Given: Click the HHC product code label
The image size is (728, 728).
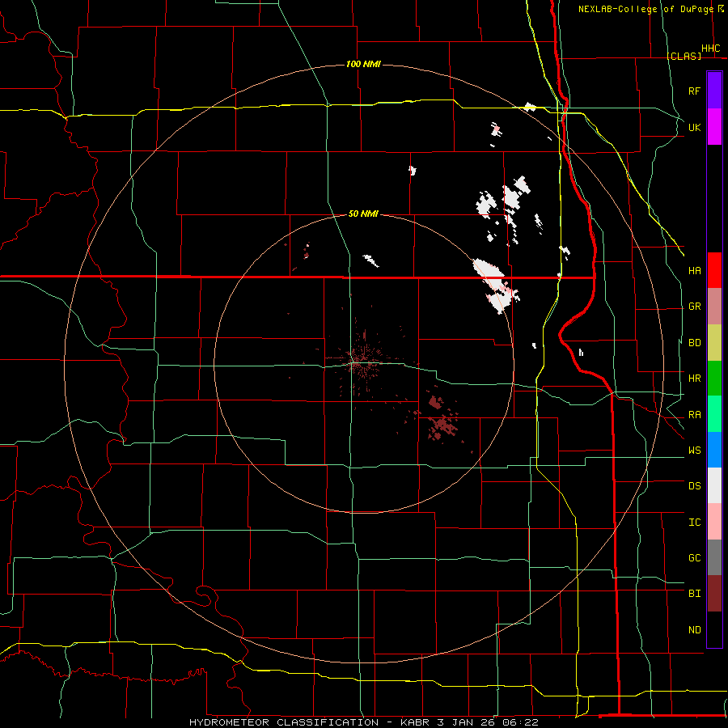Looking at the screenshot, I should tap(711, 49).
